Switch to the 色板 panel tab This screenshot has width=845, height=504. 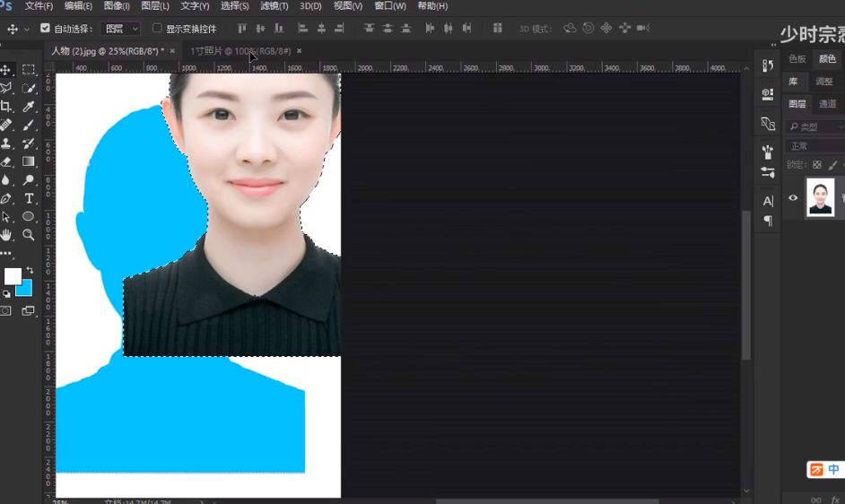tap(797, 59)
